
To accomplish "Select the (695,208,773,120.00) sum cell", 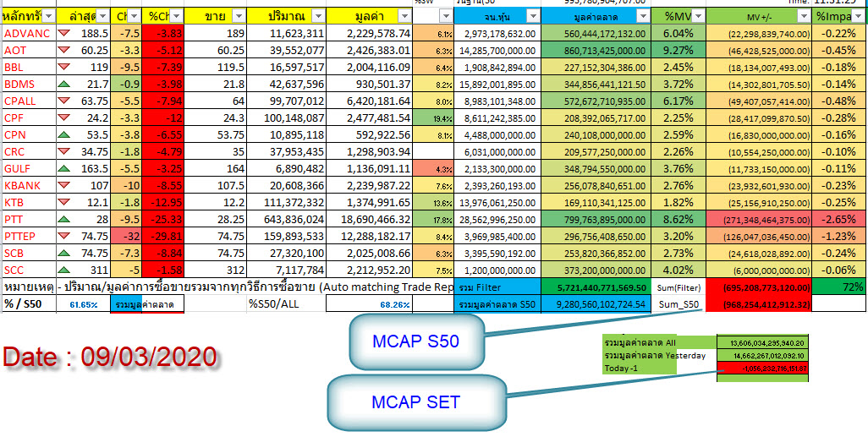I will tap(759, 287).
